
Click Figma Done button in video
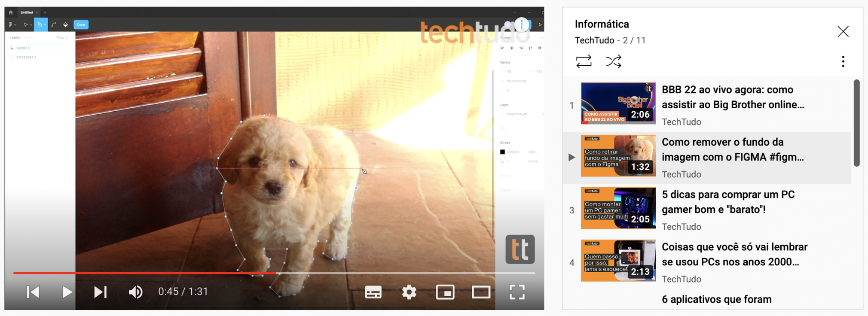[x=81, y=24]
